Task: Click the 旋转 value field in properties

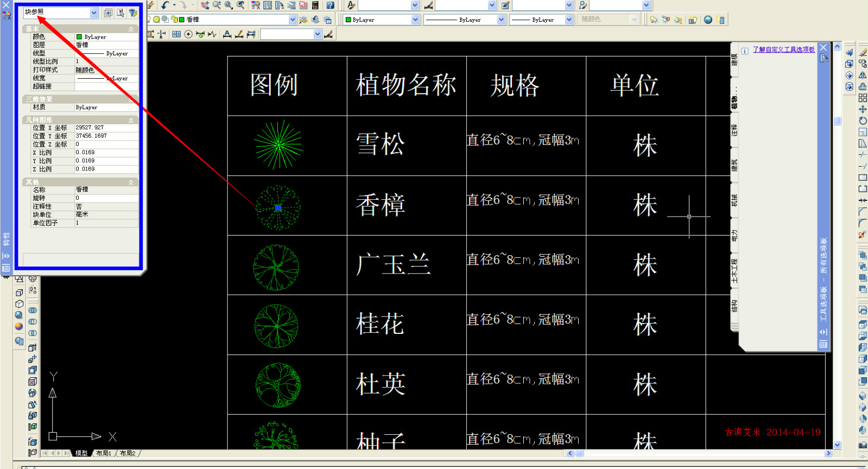Action: pos(106,198)
